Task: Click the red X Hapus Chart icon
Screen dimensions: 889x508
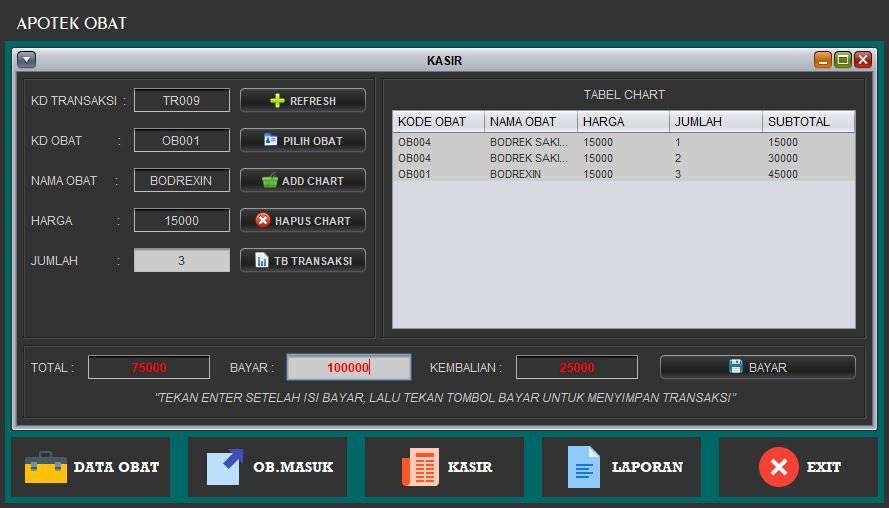Action: [x=263, y=221]
